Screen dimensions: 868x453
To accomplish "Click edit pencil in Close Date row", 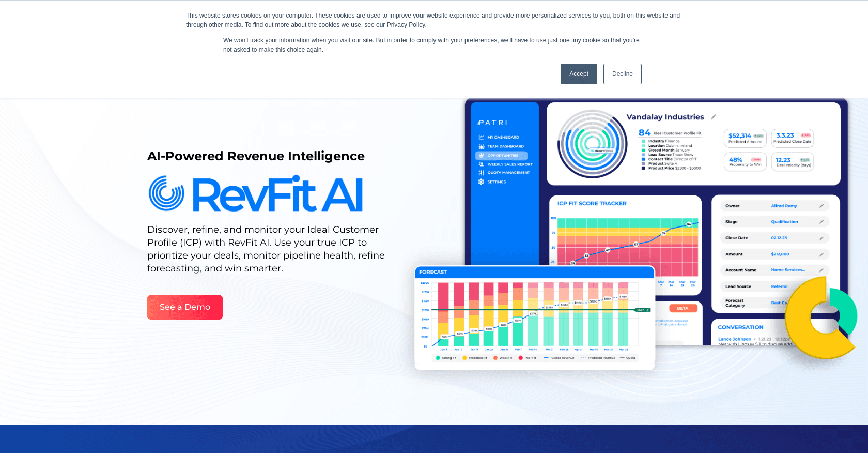I will click(x=821, y=238).
